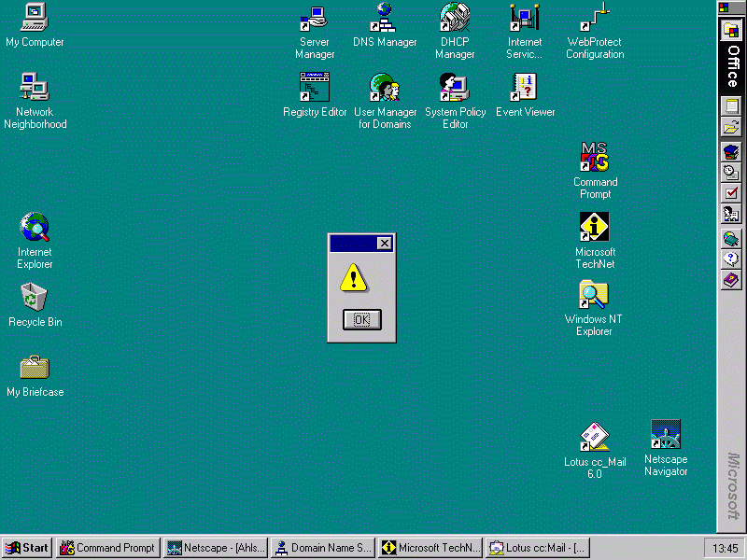This screenshot has width=747, height=560.
Task: Click the red checkmark task icon on Office bar
Action: pos(731,193)
